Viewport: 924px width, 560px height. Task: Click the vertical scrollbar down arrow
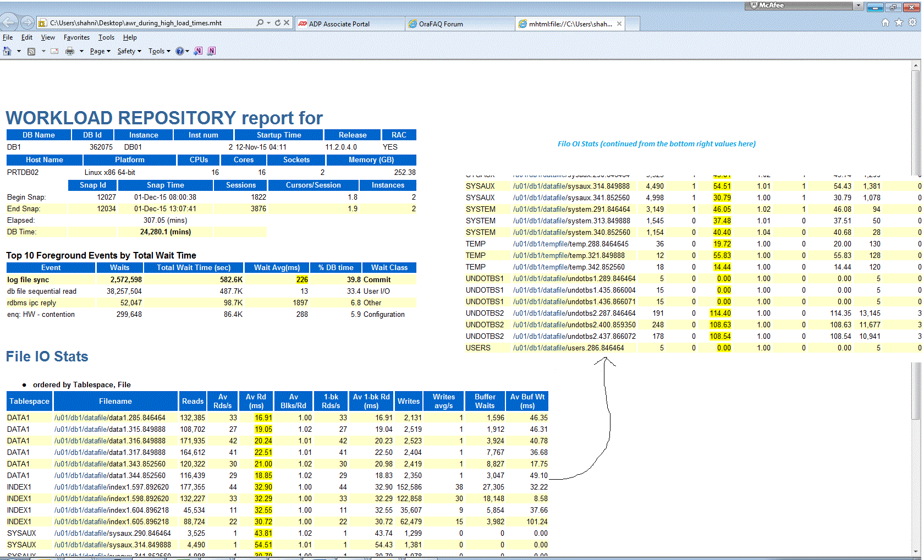tap(916, 551)
